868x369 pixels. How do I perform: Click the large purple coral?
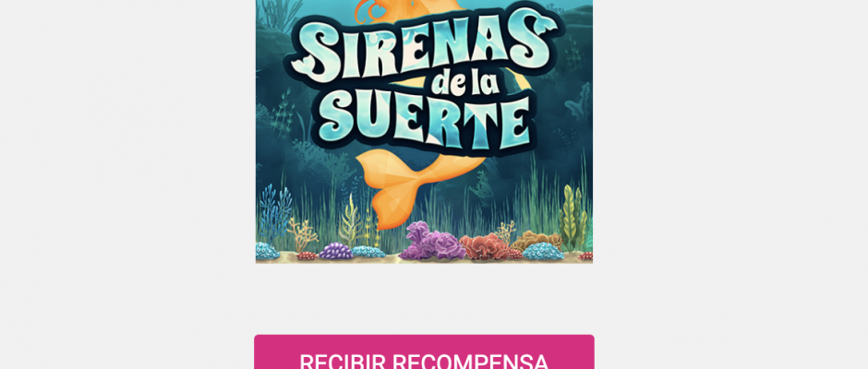tap(432, 241)
